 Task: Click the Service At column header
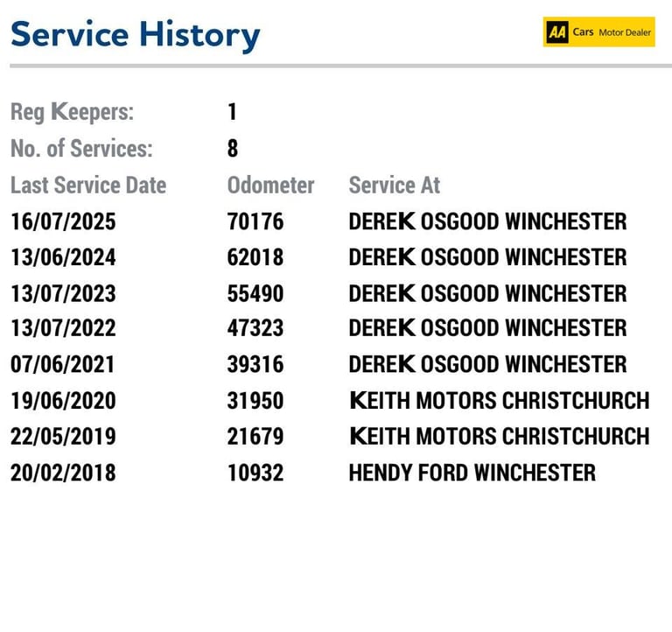coord(395,186)
